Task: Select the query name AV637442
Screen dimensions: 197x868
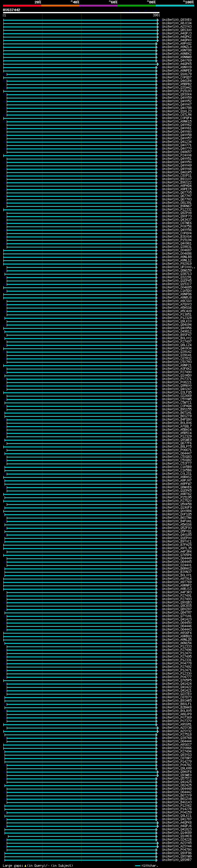Action: click(x=11, y=10)
